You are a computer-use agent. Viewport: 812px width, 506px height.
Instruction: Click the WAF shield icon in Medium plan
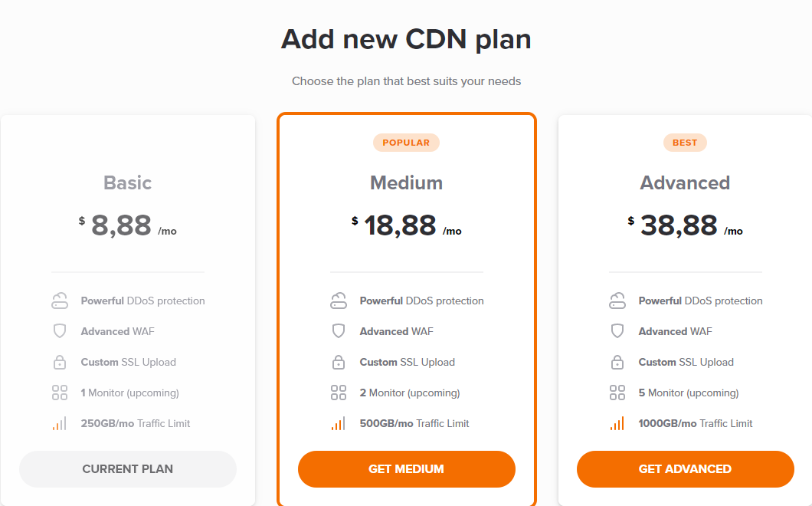338,331
